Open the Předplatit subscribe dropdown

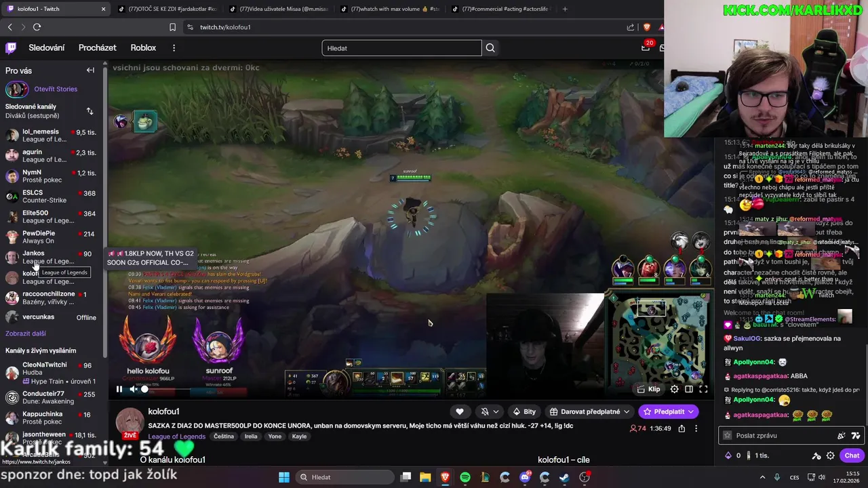(668, 411)
